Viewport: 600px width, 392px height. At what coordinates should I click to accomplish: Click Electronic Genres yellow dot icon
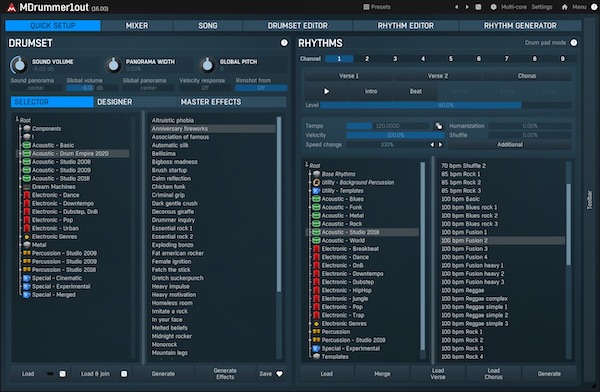tap(26, 237)
